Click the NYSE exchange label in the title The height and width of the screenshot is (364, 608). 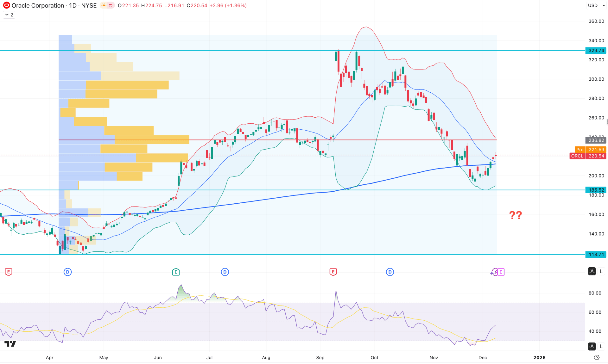tap(89, 5)
